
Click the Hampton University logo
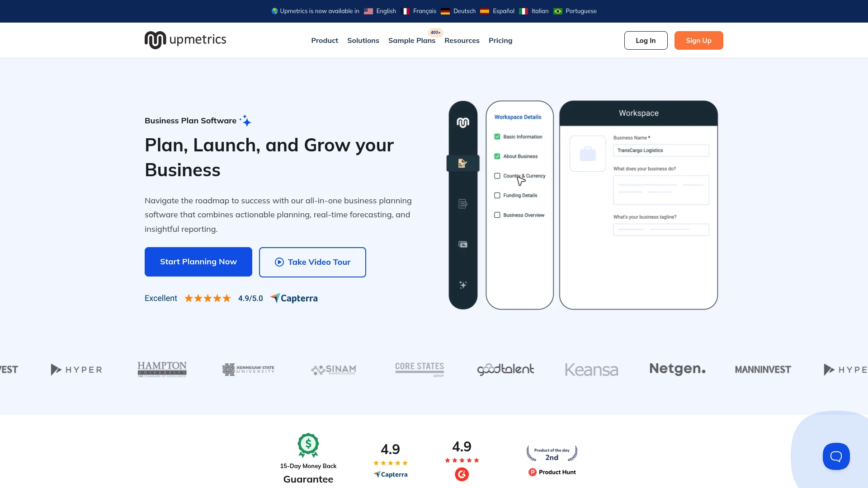coord(162,369)
